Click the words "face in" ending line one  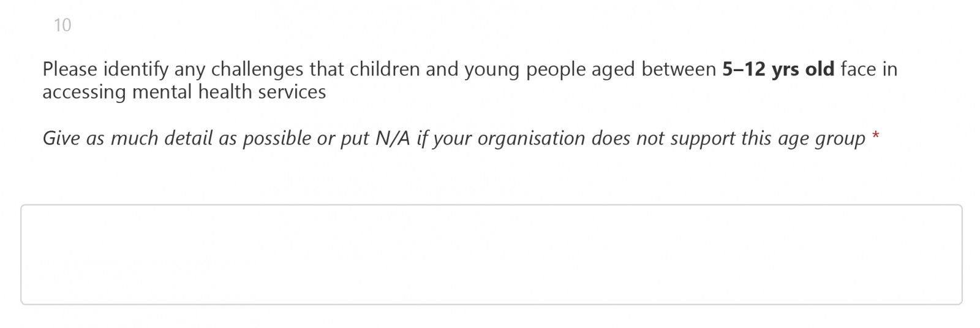pos(869,69)
